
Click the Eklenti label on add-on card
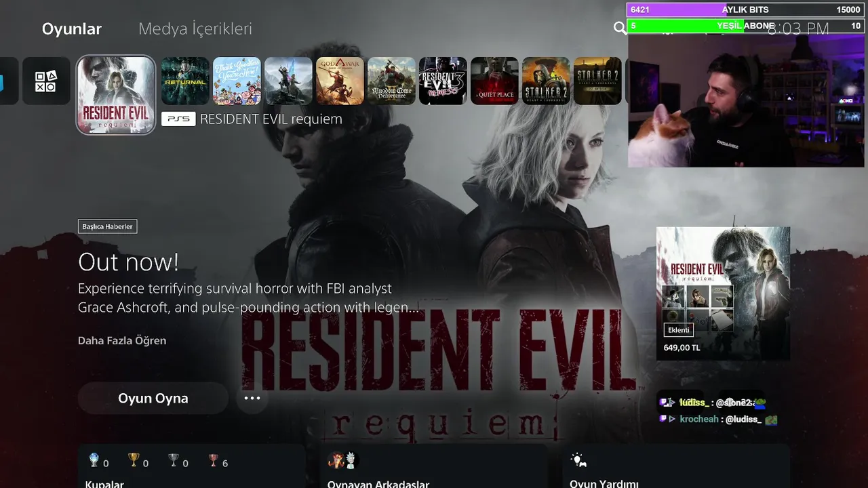click(679, 330)
